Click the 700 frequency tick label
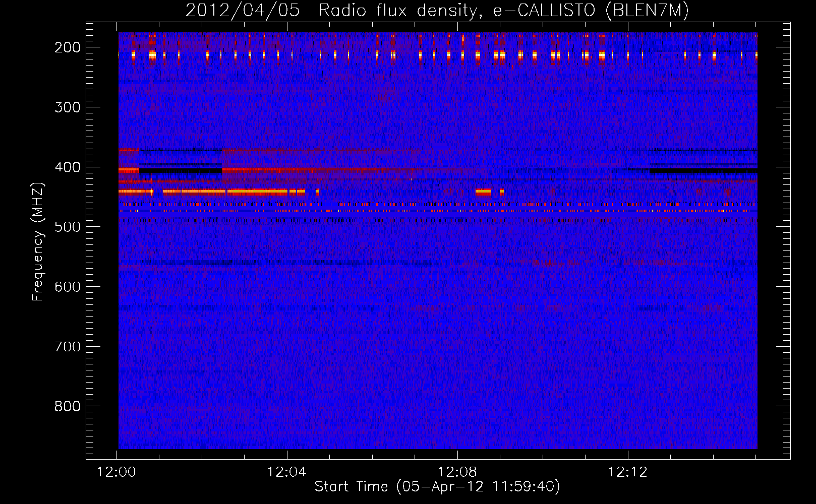816x504 pixels. point(68,347)
